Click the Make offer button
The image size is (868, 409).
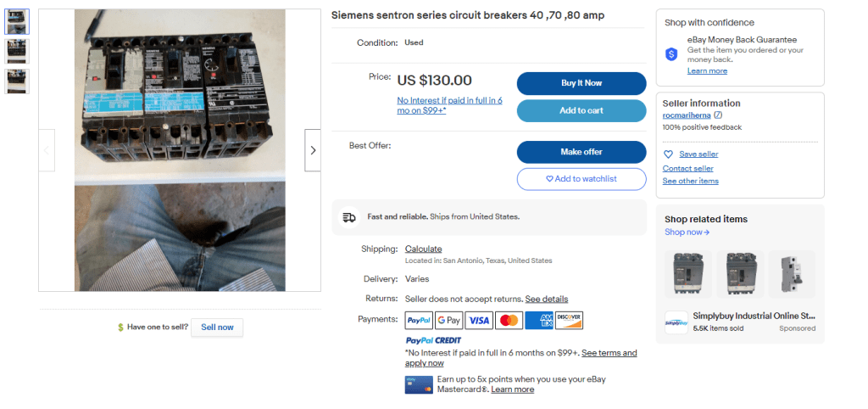point(581,151)
